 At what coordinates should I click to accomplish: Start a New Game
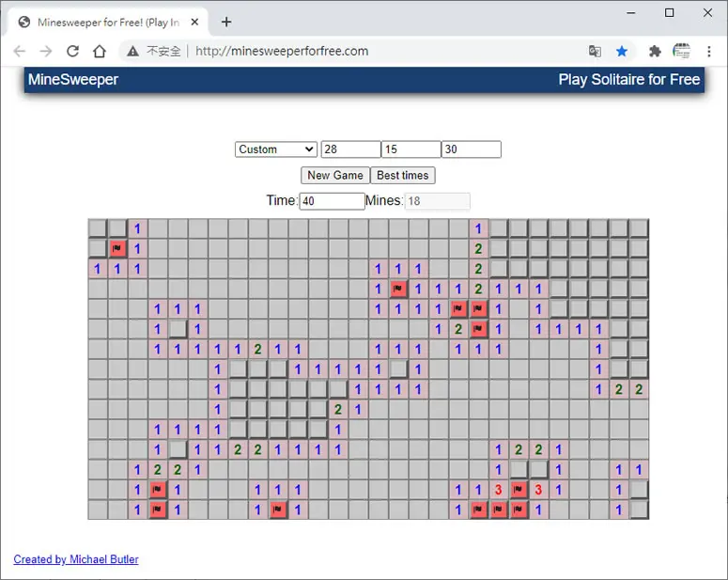click(335, 175)
